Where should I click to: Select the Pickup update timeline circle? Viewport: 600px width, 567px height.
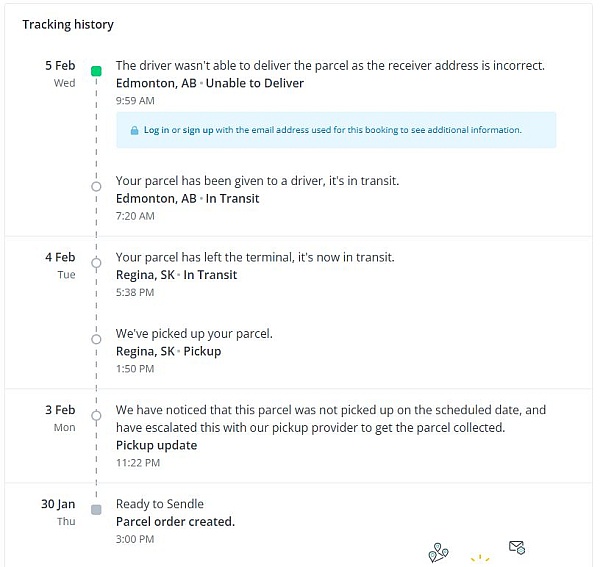(x=96, y=415)
